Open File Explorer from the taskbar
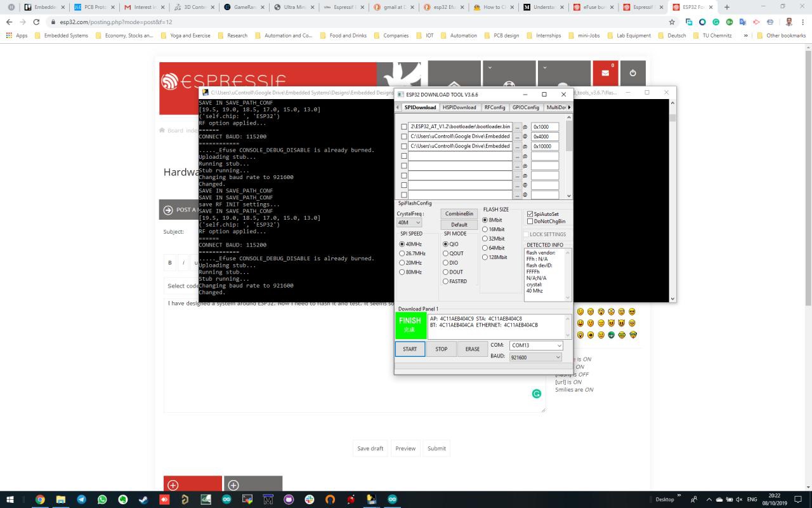Viewport: 812px width, 508px height. (x=61, y=500)
